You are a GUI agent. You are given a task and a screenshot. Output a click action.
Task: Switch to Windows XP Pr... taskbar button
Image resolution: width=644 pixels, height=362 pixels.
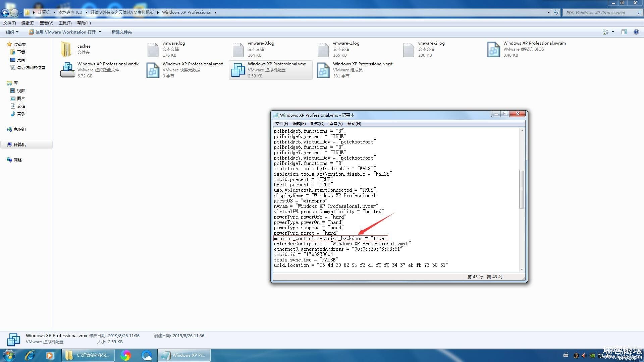(184, 355)
